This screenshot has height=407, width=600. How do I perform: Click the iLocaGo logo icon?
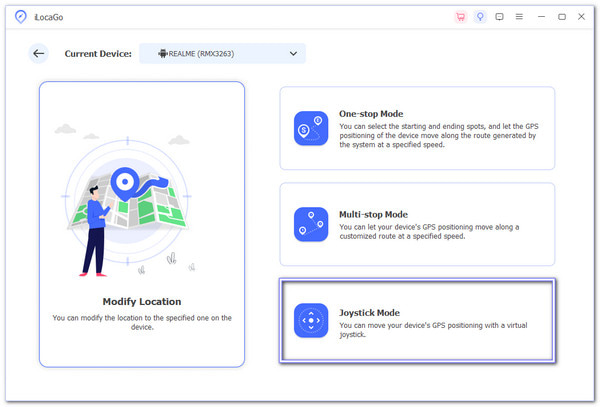pos(21,17)
